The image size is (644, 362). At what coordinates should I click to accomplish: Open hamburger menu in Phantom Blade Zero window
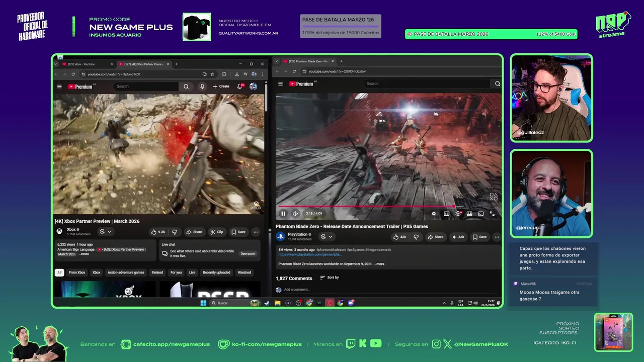(280, 84)
